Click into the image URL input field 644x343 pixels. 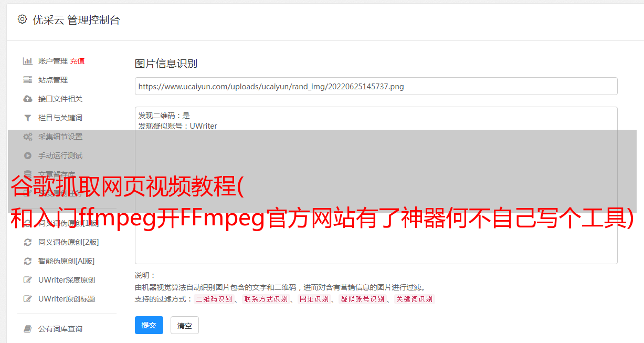(376, 86)
